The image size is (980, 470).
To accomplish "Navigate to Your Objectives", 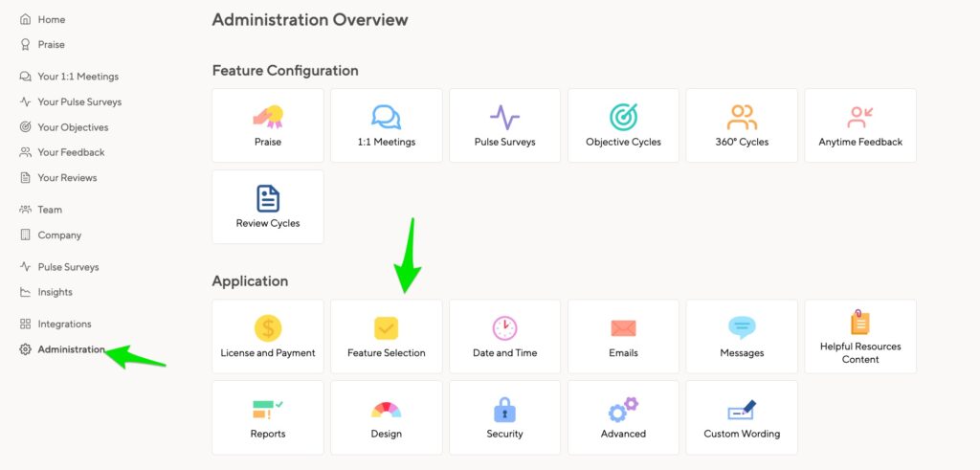I will 73,127.
